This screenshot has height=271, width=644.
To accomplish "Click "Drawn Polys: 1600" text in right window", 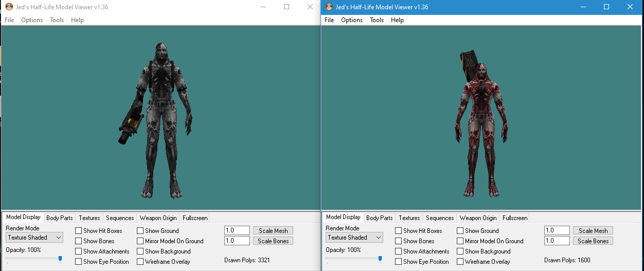I will pos(567,260).
